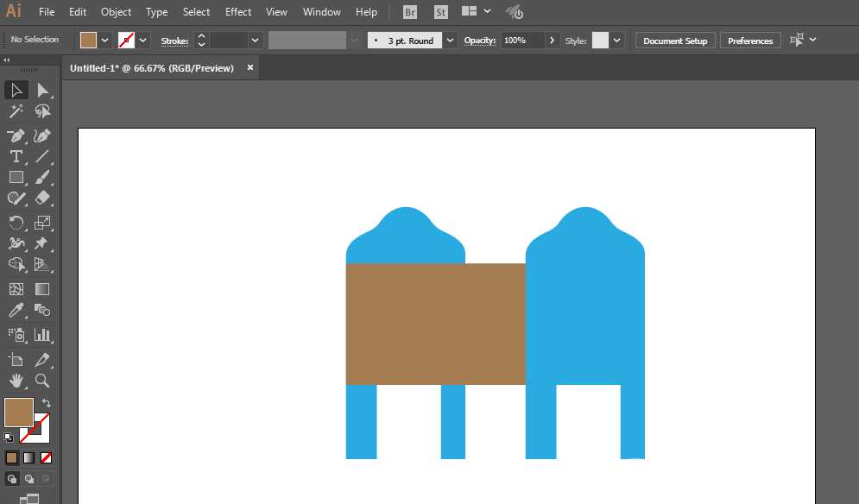Open the 3 pt. Round brush dropdown

pyautogui.click(x=450, y=40)
